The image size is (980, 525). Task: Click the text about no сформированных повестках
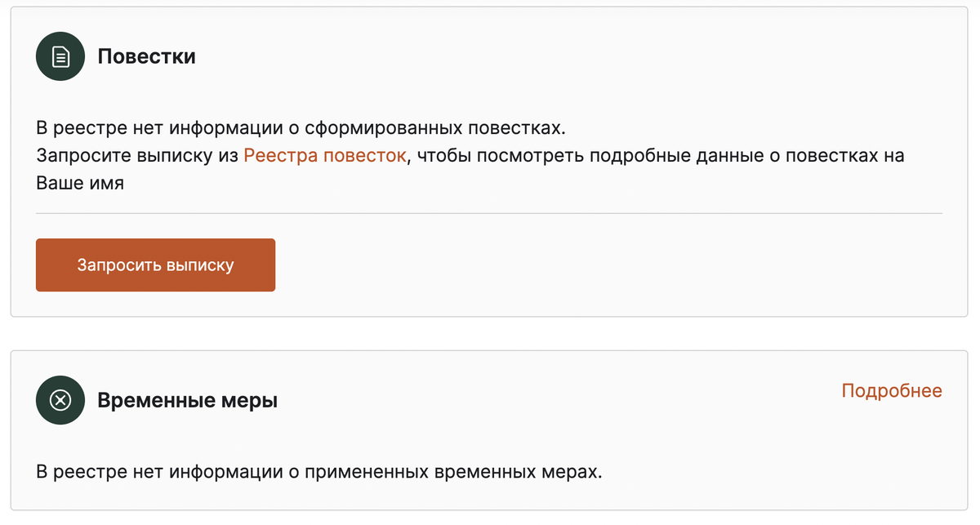tap(301, 128)
